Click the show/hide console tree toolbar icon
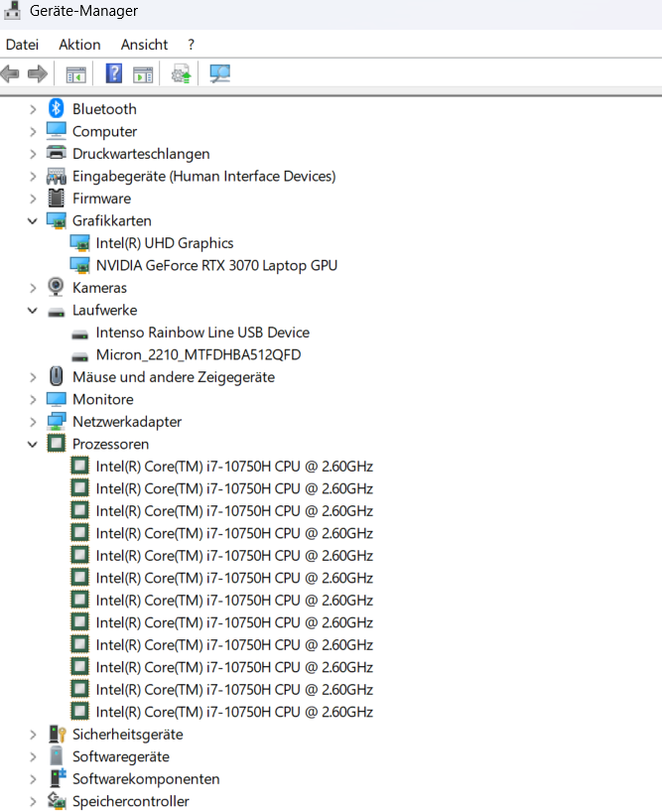 [x=76, y=74]
